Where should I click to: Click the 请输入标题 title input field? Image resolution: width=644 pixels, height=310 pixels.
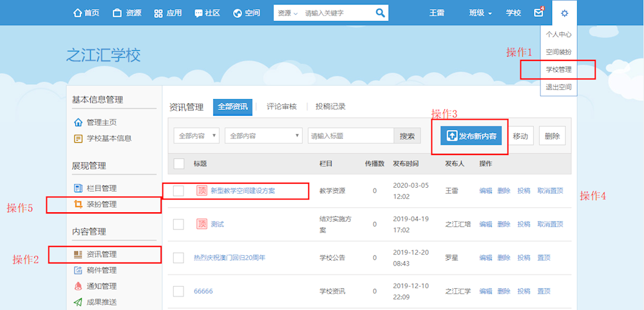[351, 136]
